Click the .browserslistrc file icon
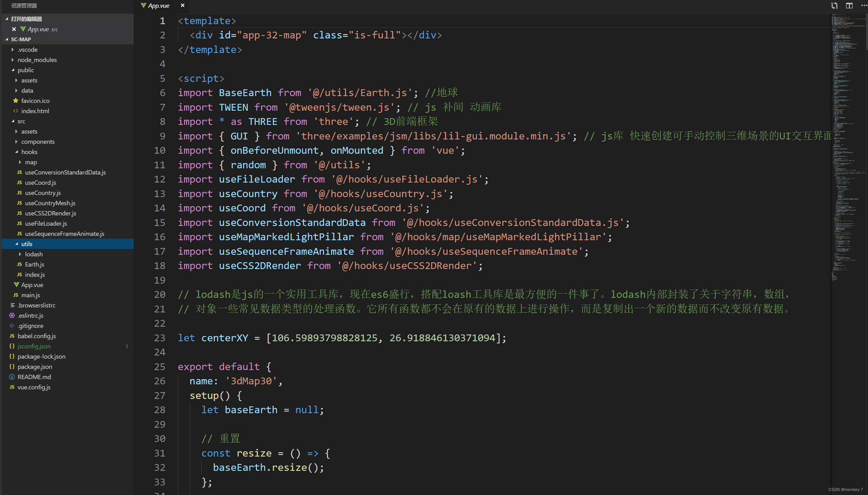868x495 pixels. point(12,305)
